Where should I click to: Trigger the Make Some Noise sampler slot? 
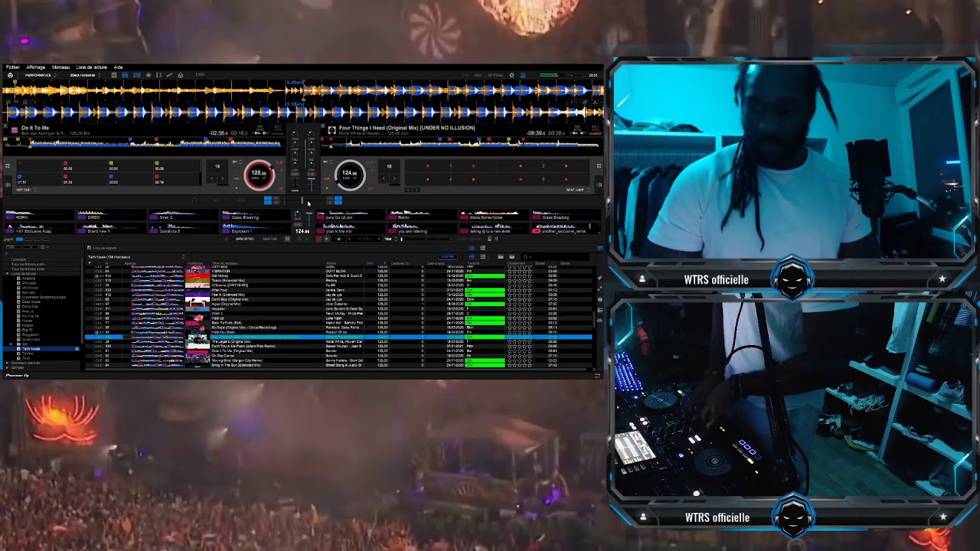pyautogui.click(x=493, y=215)
